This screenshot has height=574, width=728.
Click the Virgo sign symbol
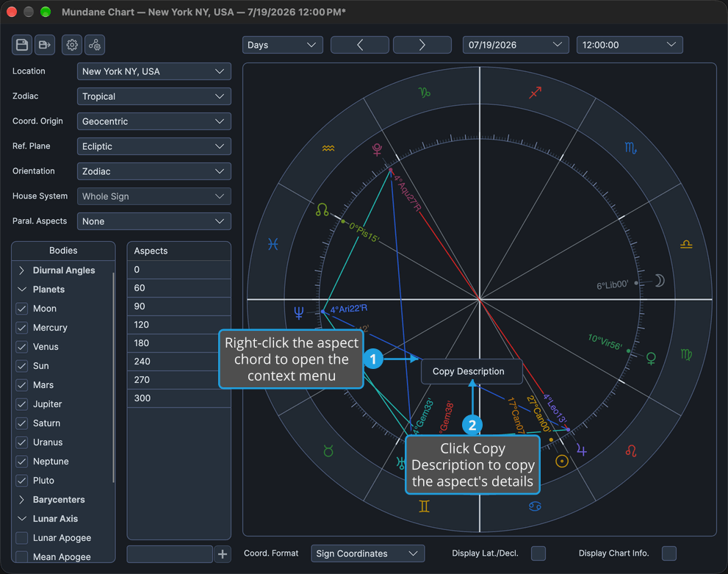686,354
